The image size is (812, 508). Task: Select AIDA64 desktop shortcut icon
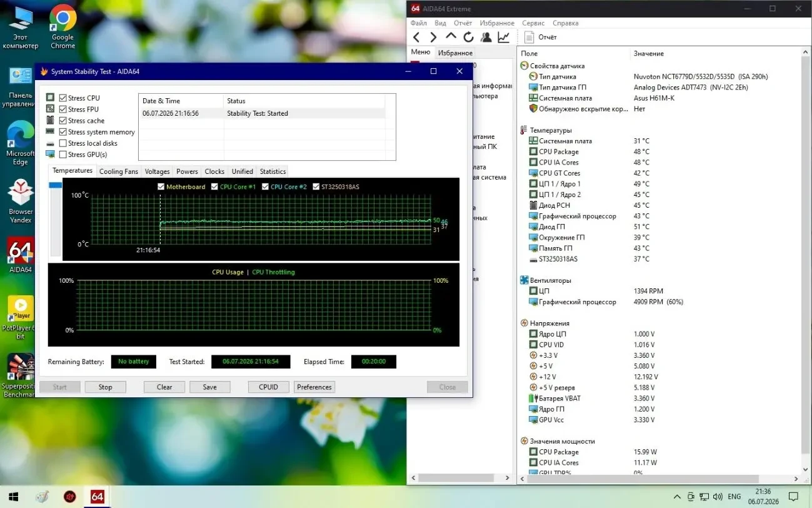tap(20, 255)
